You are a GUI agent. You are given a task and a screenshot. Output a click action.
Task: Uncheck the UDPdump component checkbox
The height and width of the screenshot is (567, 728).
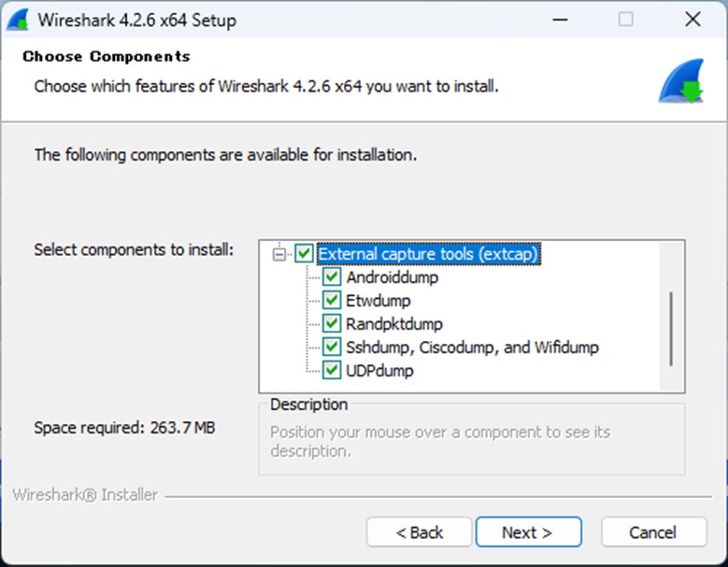point(332,371)
